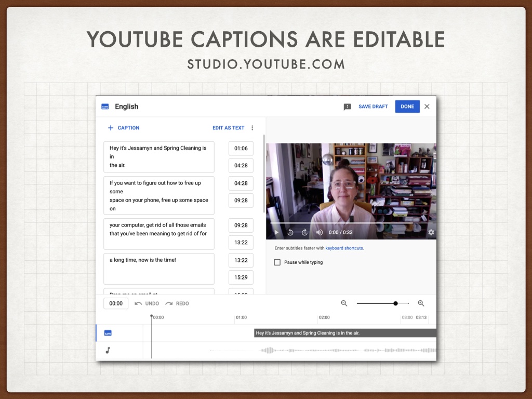The width and height of the screenshot is (532, 399).
Task: Open the keyboard shortcuts link
Action: pyautogui.click(x=344, y=248)
